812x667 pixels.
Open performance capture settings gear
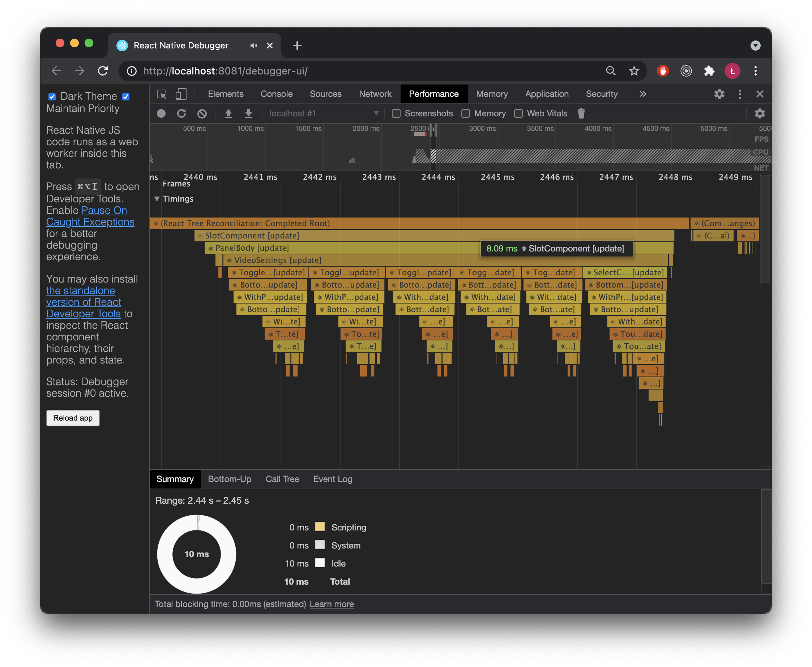point(759,113)
